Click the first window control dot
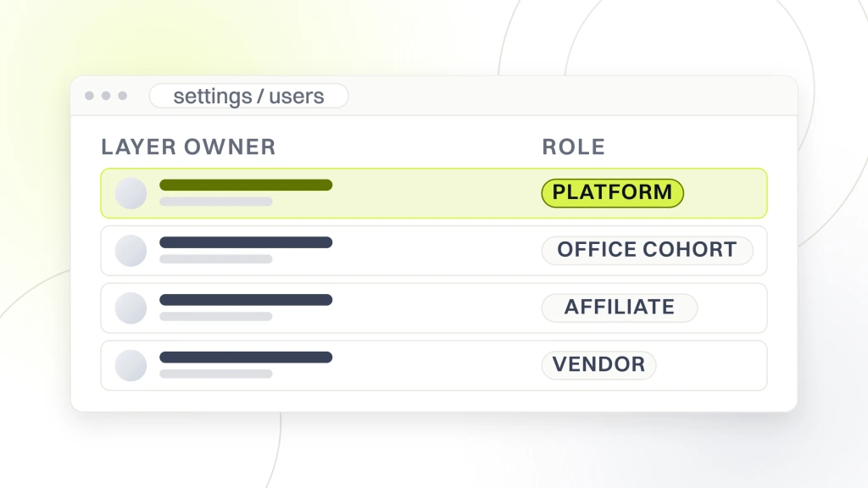This screenshot has width=868, height=488. pyautogui.click(x=89, y=96)
